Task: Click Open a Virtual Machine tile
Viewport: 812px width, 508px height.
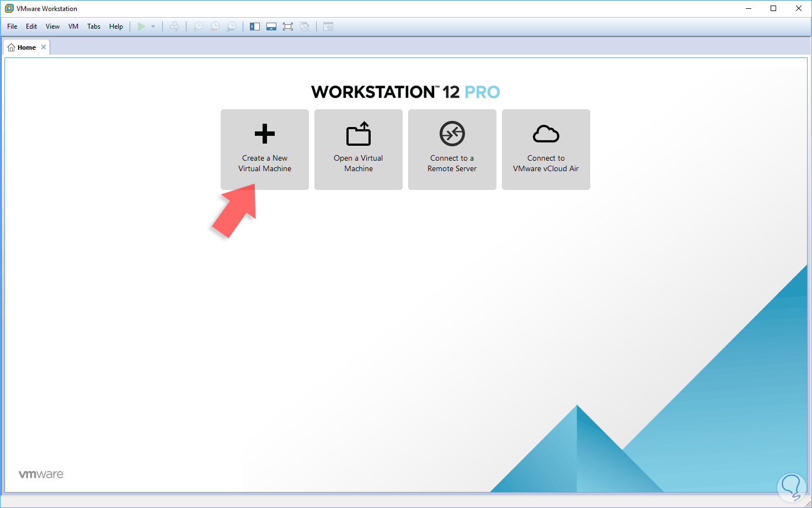Action: [359, 150]
